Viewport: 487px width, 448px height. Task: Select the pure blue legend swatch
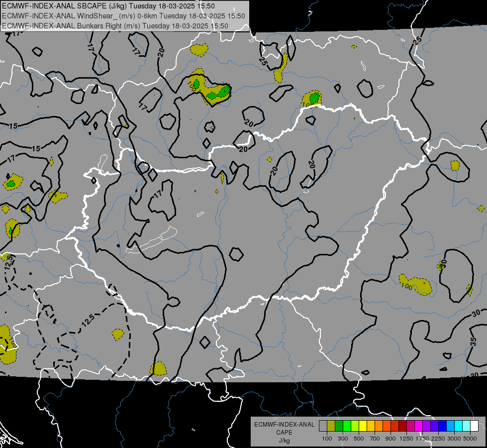point(443,426)
